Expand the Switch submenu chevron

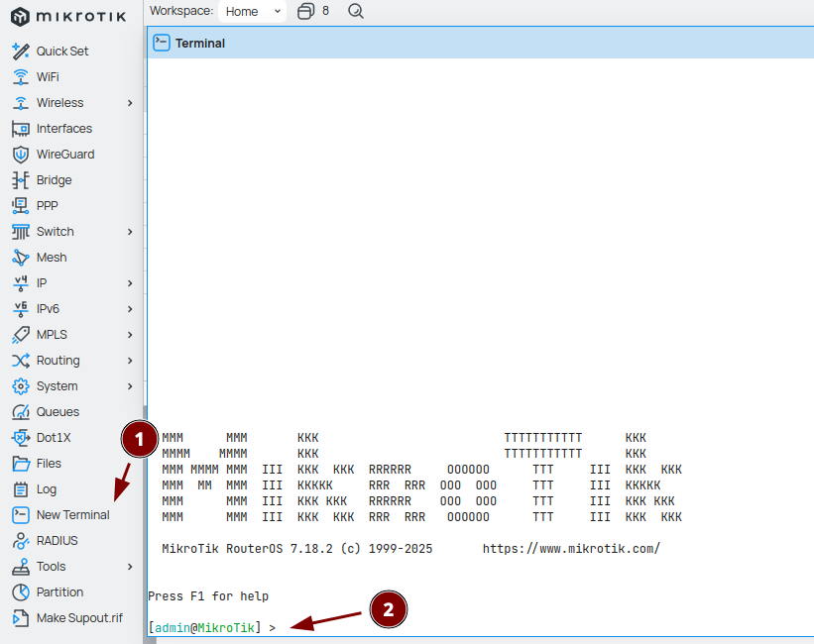[130, 232]
